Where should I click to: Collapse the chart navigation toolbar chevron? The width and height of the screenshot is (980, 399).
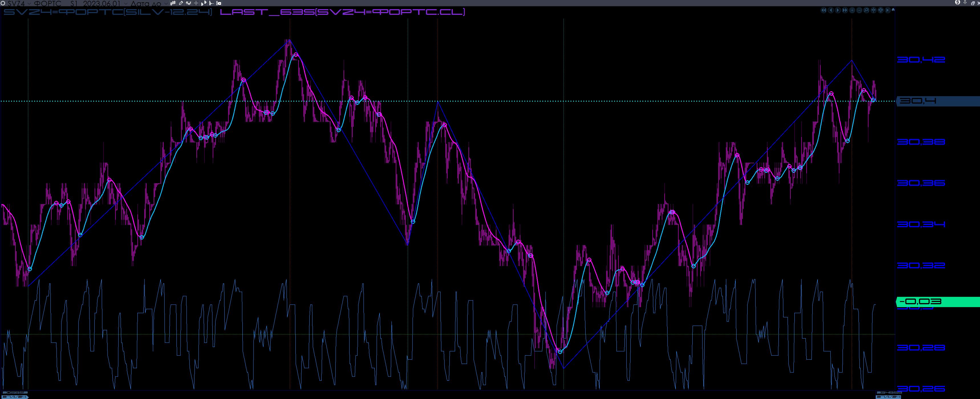893,10
